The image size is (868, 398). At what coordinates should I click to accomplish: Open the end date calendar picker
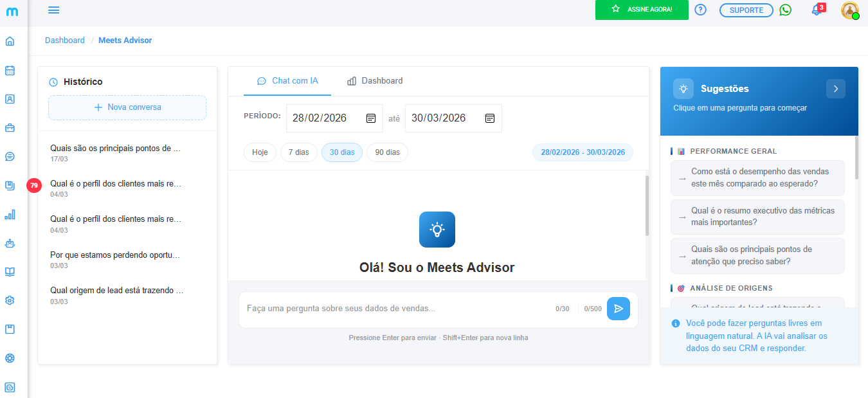[x=489, y=118]
